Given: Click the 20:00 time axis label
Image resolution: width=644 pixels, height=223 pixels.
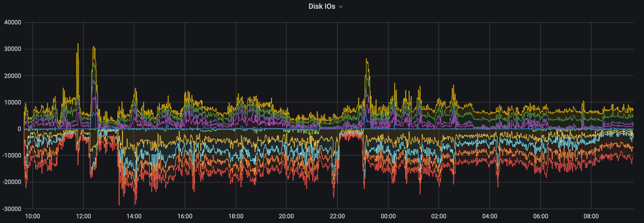Looking at the screenshot, I should pyautogui.click(x=286, y=216).
